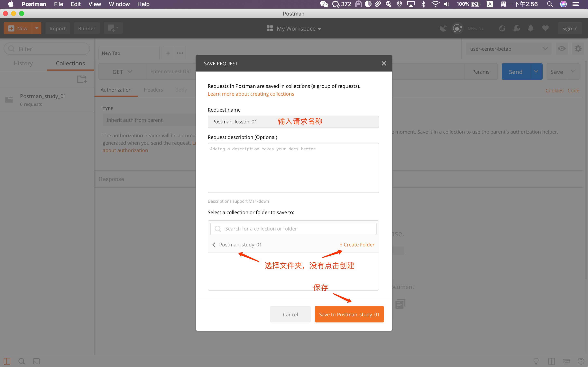Click the blue Send button

pyautogui.click(x=516, y=72)
